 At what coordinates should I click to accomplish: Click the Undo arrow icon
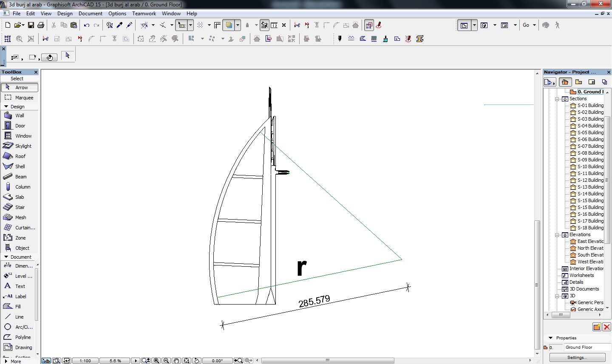[87, 25]
